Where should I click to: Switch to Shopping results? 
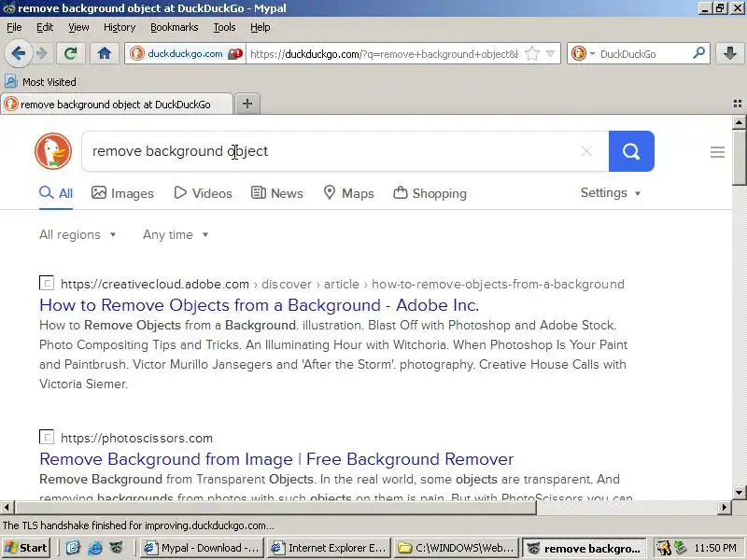pyautogui.click(x=430, y=193)
